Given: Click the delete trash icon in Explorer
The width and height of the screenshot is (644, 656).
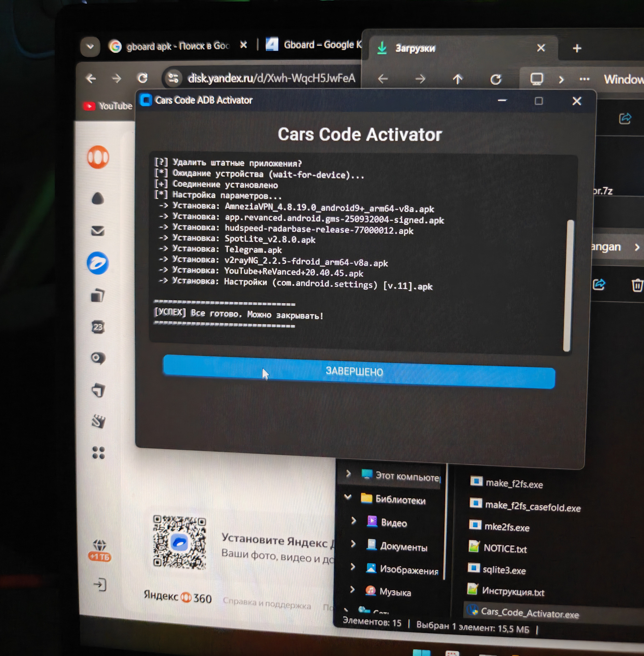Looking at the screenshot, I should click(637, 285).
